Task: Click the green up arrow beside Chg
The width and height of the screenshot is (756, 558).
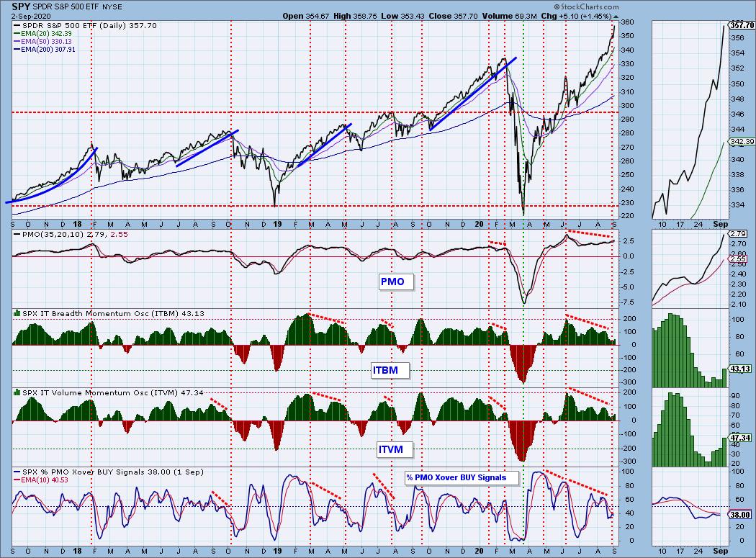Action: [x=615, y=16]
